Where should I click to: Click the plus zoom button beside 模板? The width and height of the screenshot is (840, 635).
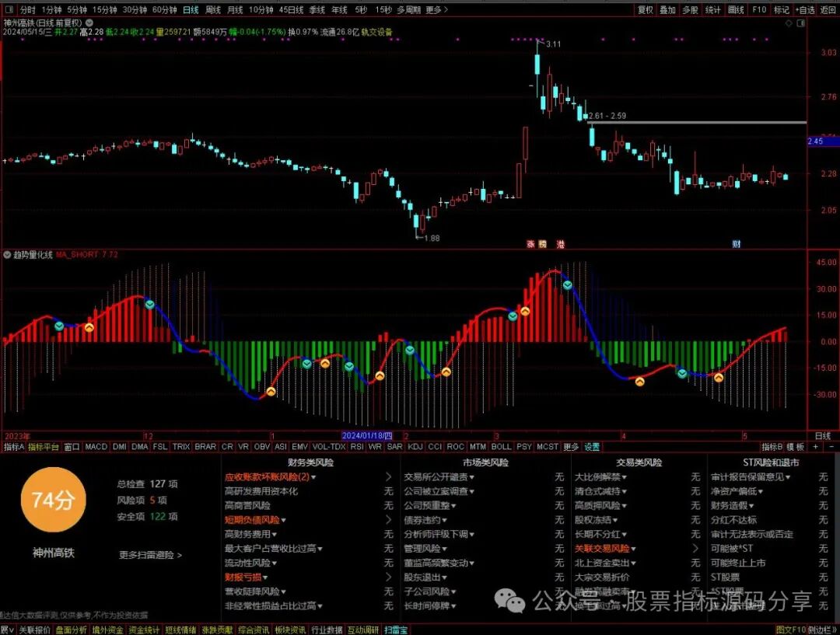coord(816,447)
